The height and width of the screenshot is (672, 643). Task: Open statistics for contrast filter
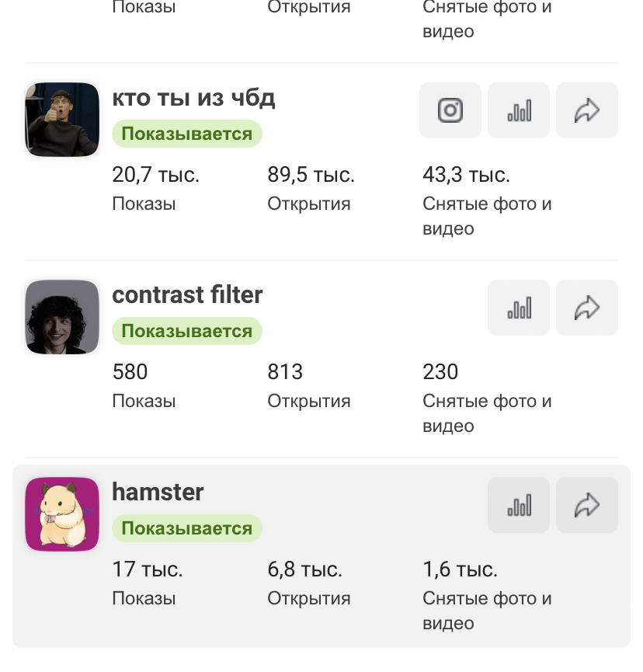(x=519, y=308)
